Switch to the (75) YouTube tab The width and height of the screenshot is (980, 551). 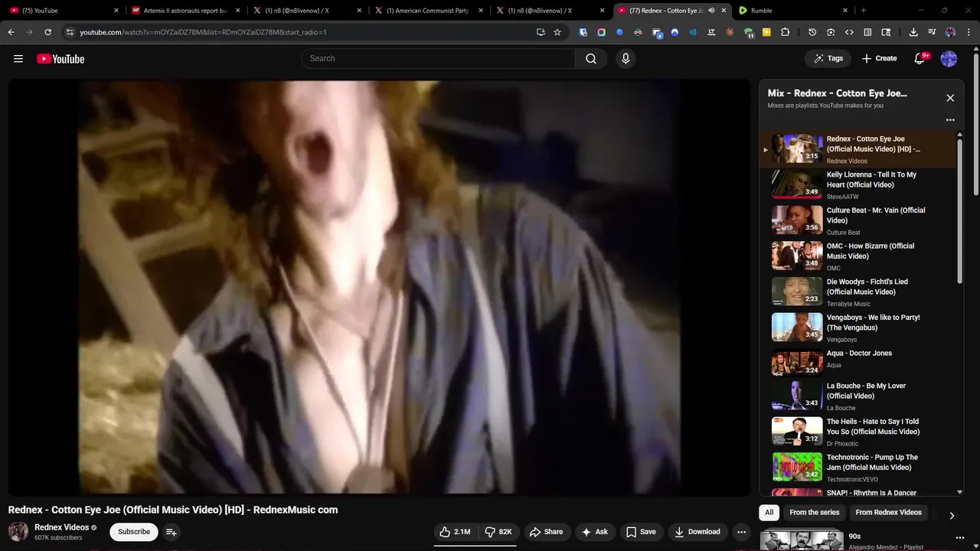click(x=64, y=11)
